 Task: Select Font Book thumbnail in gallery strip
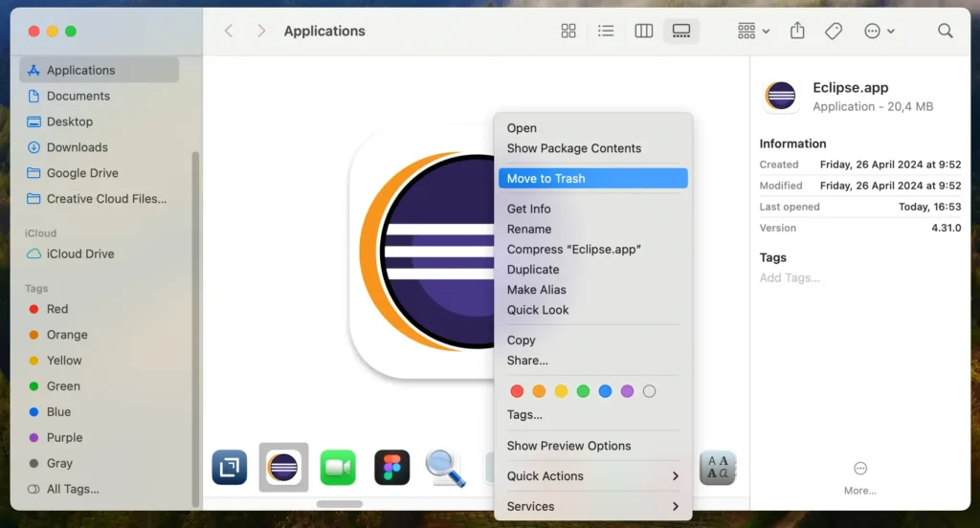tap(718, 468)
